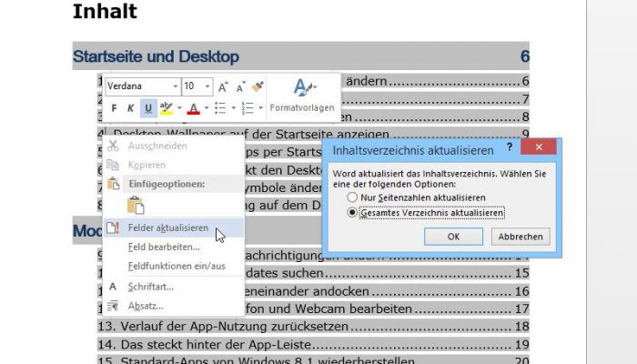Close the Inhaltsverzeichnis aktualisieren dialog

[x=539, y=147]
